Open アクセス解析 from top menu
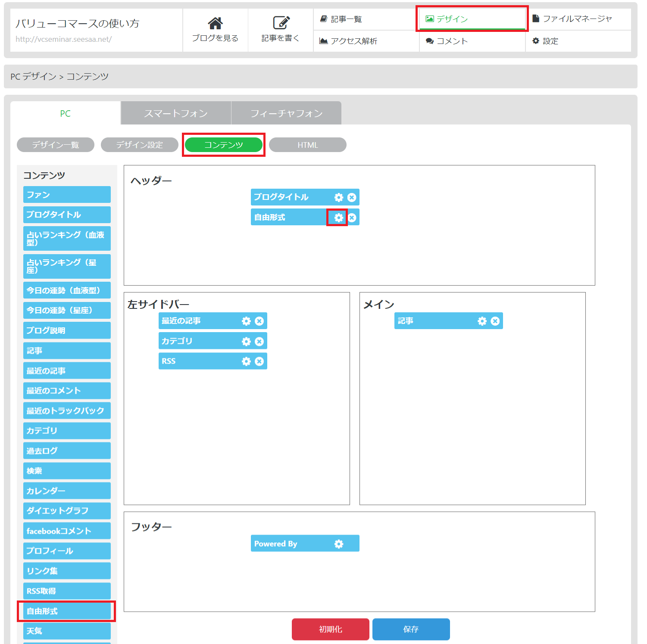The height and width of the screenshot is (644, 647). (353, 41)
